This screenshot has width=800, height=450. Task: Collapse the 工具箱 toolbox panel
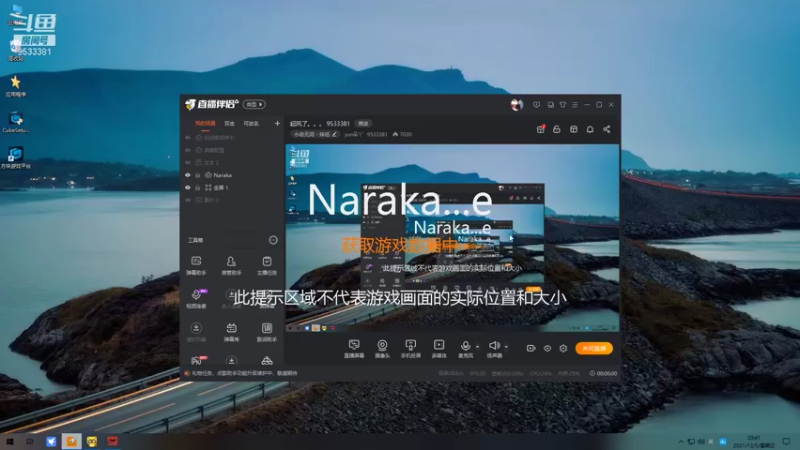click(273, 240)
